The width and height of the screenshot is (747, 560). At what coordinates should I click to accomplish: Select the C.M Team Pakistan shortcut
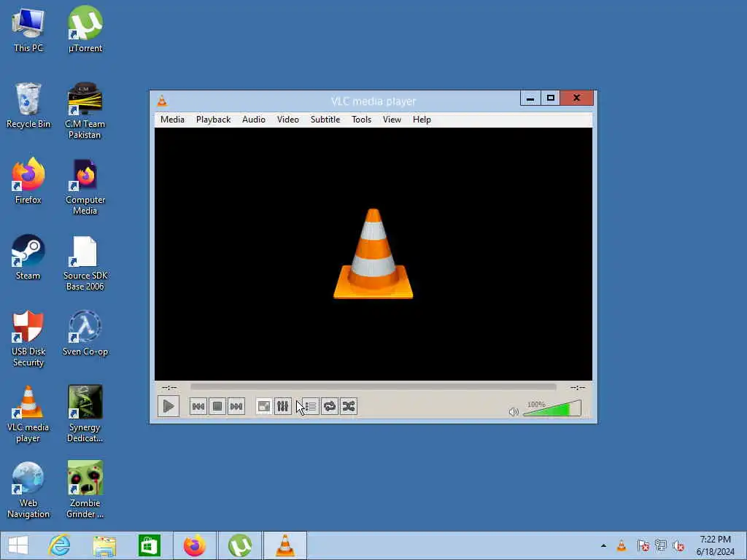click(x=85, y=111)
